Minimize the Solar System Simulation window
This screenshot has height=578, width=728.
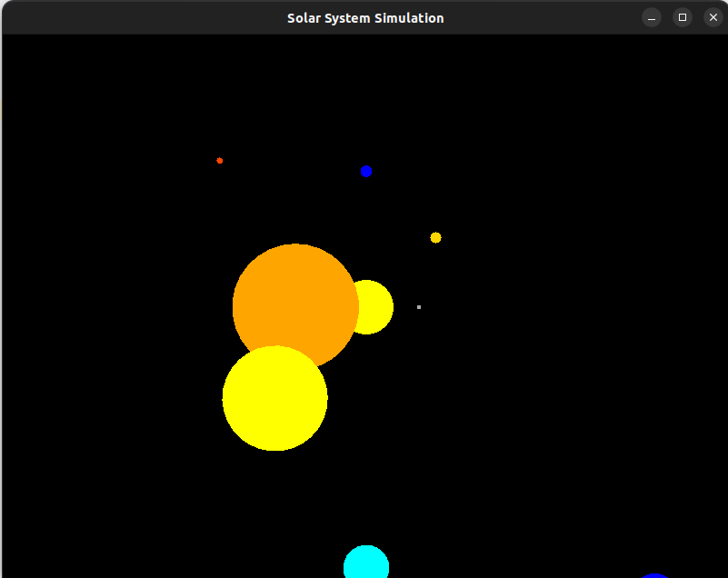pos(652,17)
